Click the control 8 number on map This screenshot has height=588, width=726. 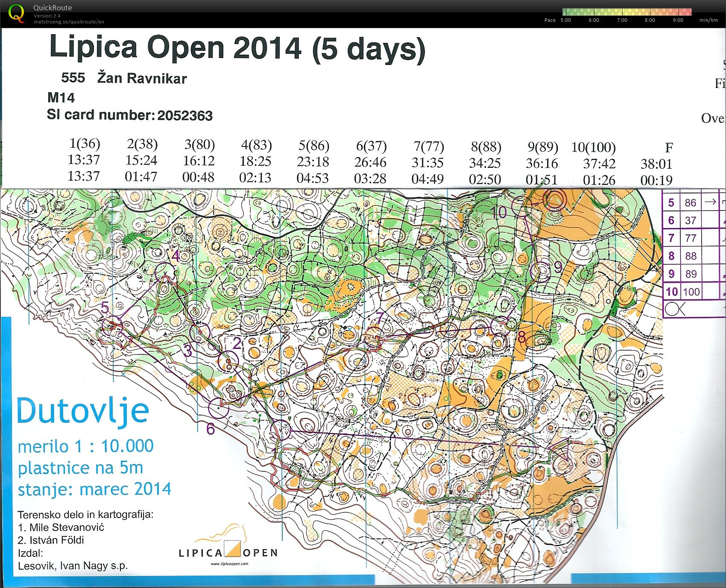point(521,337)
